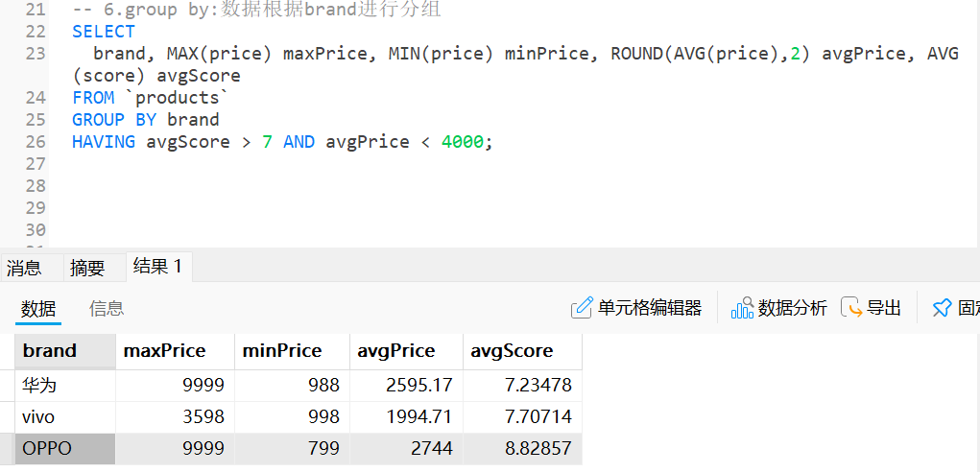Viewport: 980px width, 472px height.
Task: Switch to the 信息 sub-tab
Action: [x=107, y=308]
